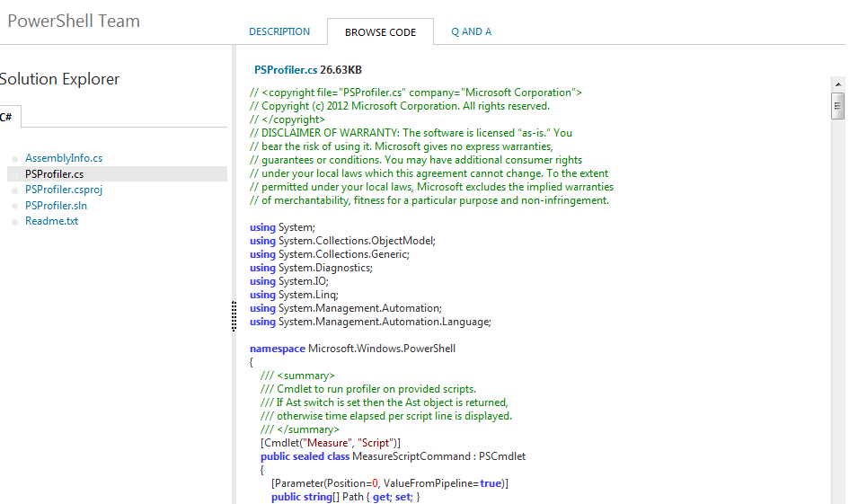Select the BROWSE CODE tab
The height and width of the screenshot is (504, 858).
(380, 32)
